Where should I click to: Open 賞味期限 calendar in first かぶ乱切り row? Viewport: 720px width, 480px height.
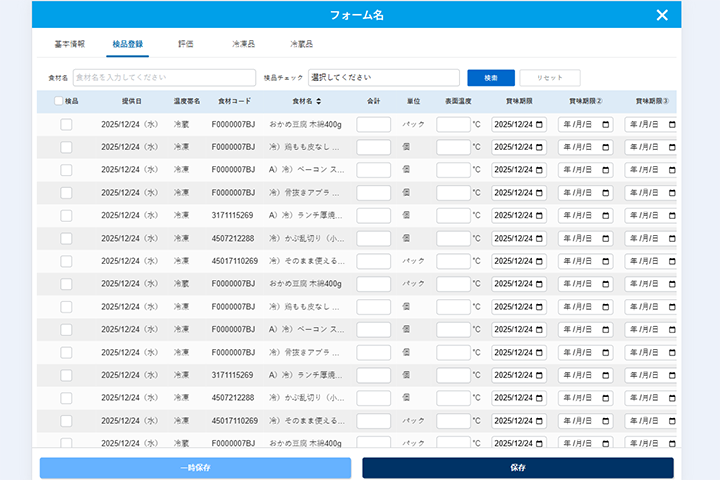point(539,238)
